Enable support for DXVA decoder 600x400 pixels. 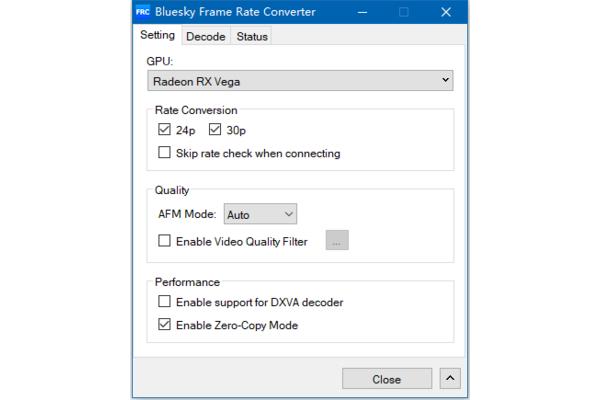[165, 301]
